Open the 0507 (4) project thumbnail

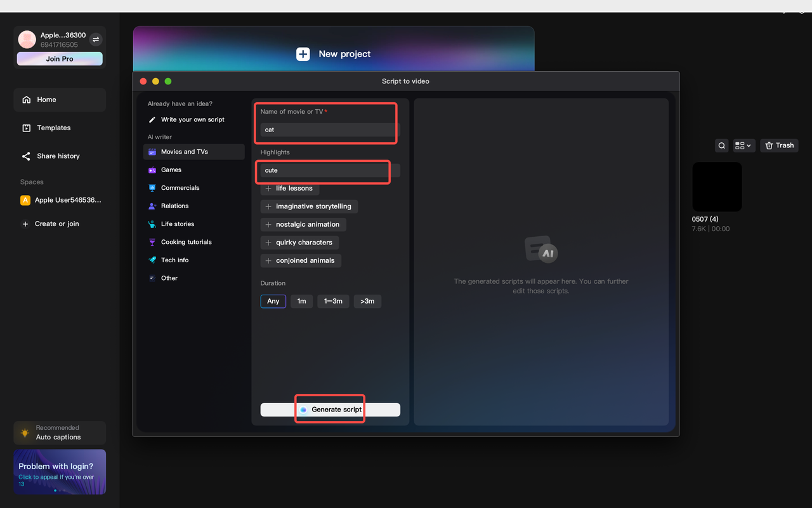pos(716,186)
